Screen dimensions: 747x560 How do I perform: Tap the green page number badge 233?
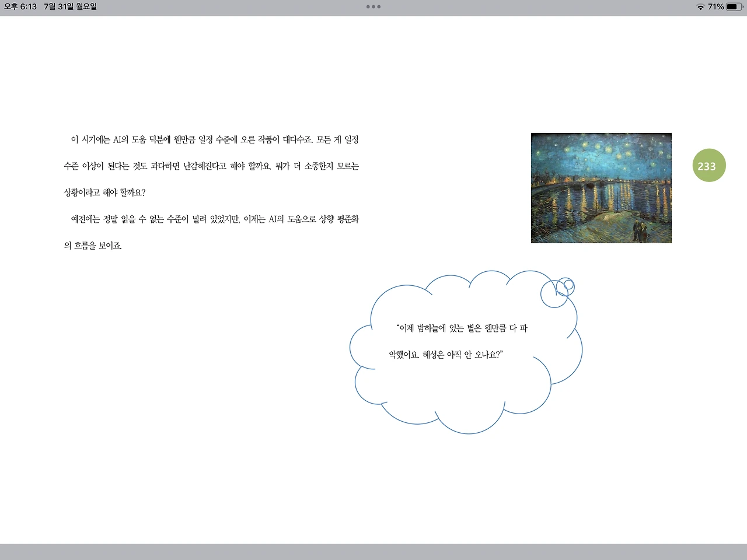point(708,166)
